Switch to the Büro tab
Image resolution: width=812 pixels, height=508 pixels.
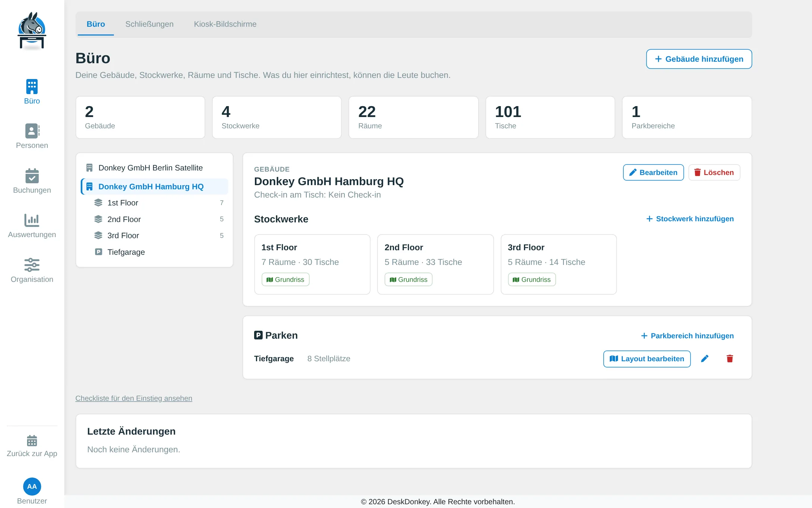[x=96, y=24]
